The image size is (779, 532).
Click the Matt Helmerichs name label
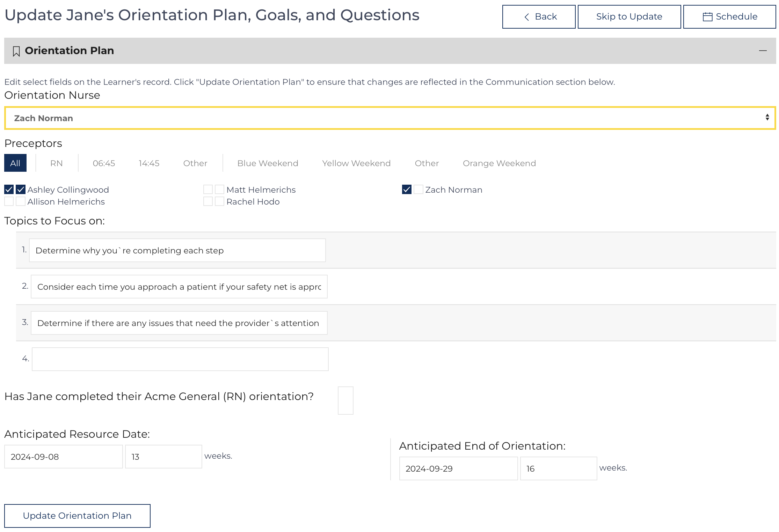pyautogui.click(x=261, y=190)
